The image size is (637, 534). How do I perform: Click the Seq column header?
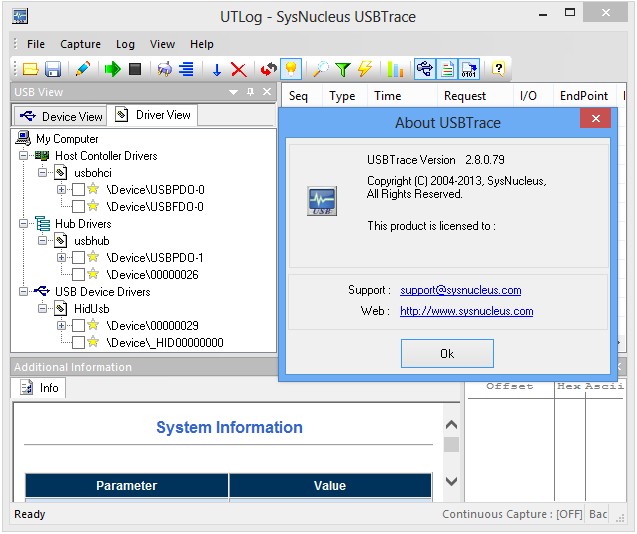(x=301, y=96)
